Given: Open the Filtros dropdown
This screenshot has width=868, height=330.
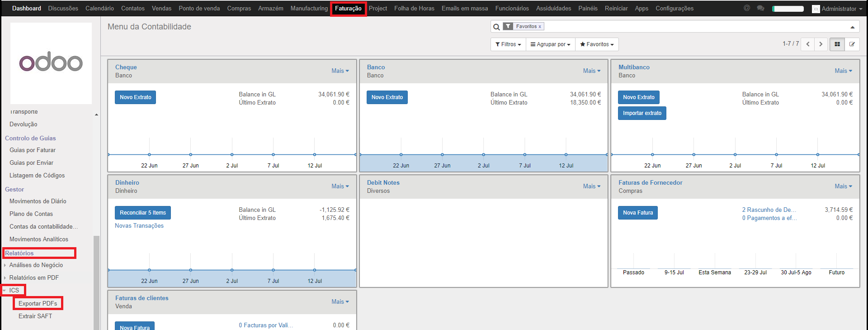Looking at the screenshot, I should 508,44.
